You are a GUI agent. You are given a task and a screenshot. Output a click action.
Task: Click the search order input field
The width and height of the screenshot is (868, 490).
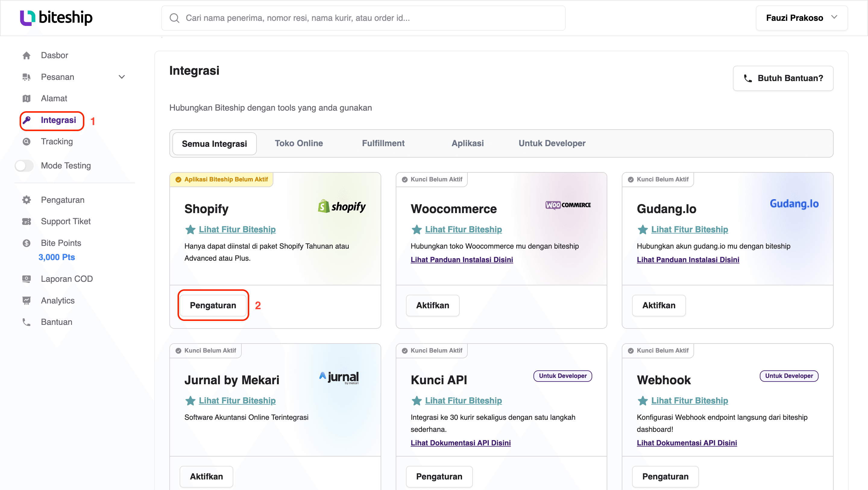pyautogui.click(x=363, y=18)
